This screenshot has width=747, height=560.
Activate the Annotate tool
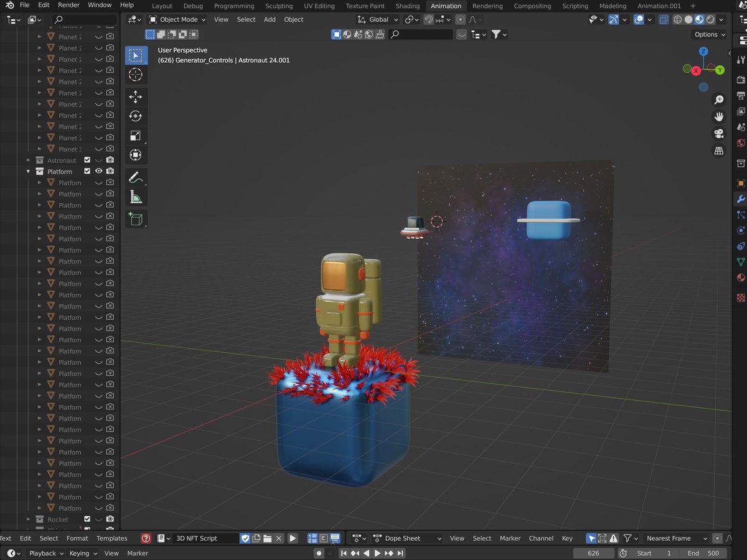[136, 177]
